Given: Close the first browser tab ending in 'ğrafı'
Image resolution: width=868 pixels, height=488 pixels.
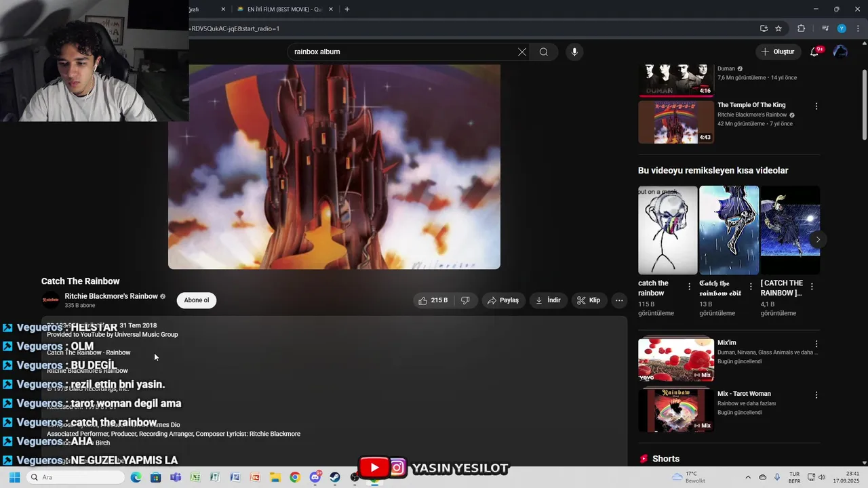Looking at the screenshot, I should pos(223,9).
